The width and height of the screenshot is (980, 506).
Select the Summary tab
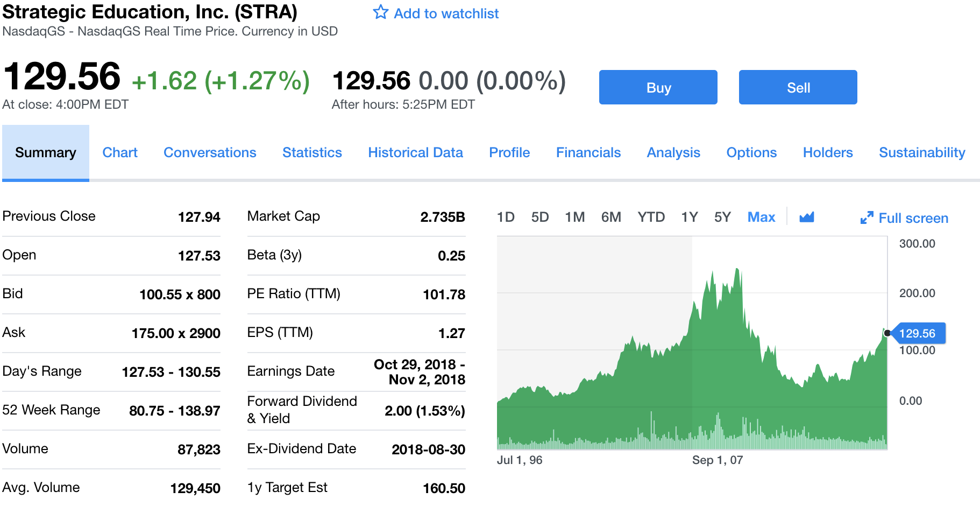[x=46, y=153]
